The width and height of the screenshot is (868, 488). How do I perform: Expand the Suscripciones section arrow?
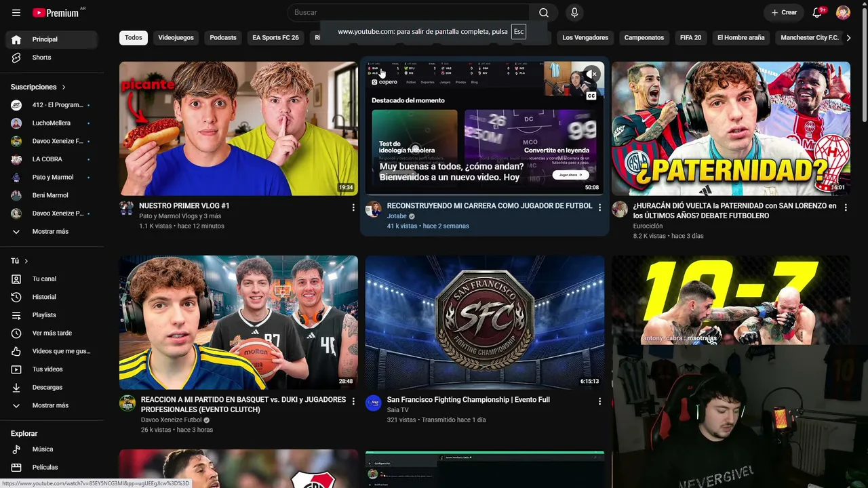point(64,87)
